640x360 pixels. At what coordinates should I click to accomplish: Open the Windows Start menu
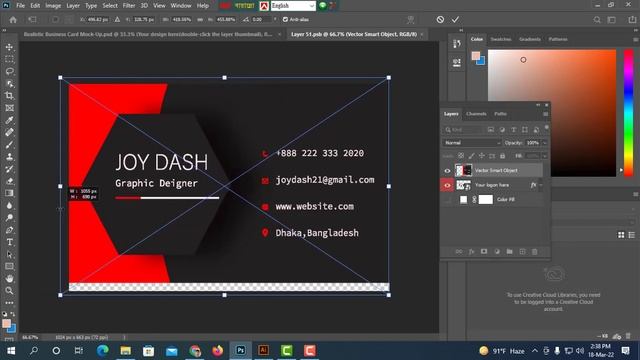click(x=11, y=351)
